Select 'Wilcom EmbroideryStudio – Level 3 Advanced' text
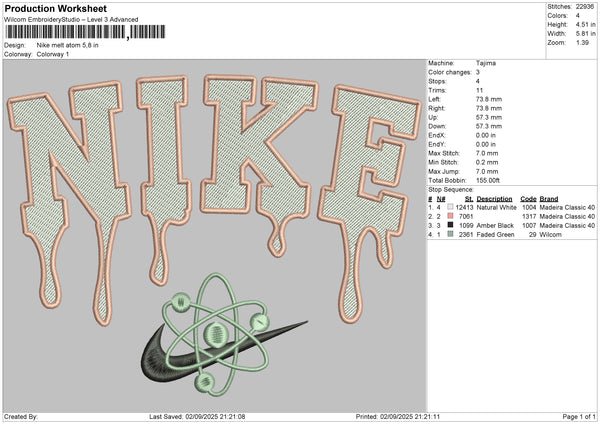This screenshot has width=600, height=424. [x=71, y=20]
